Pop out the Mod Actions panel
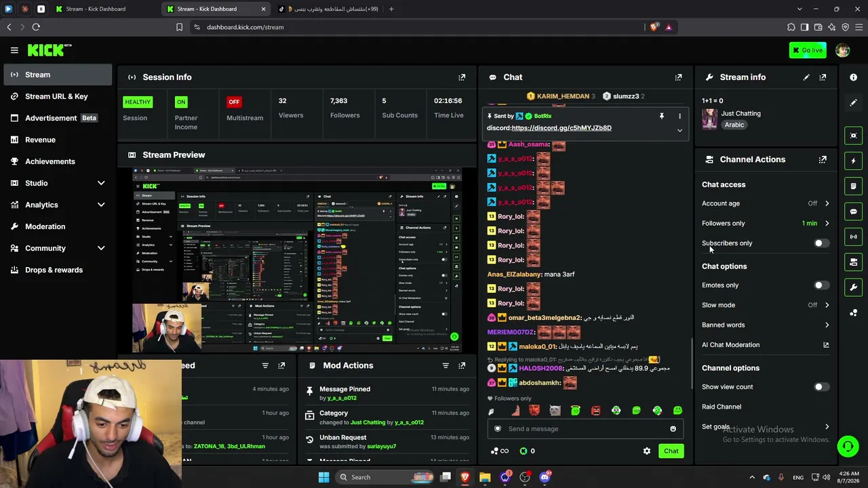The height and width of the screenshot is (488, 868). click(462, 366)
